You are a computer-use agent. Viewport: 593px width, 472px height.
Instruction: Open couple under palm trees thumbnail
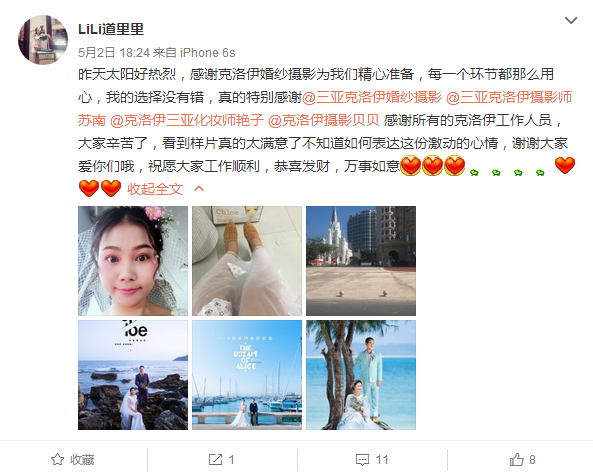pyautogui.click(x=361, y=375)
